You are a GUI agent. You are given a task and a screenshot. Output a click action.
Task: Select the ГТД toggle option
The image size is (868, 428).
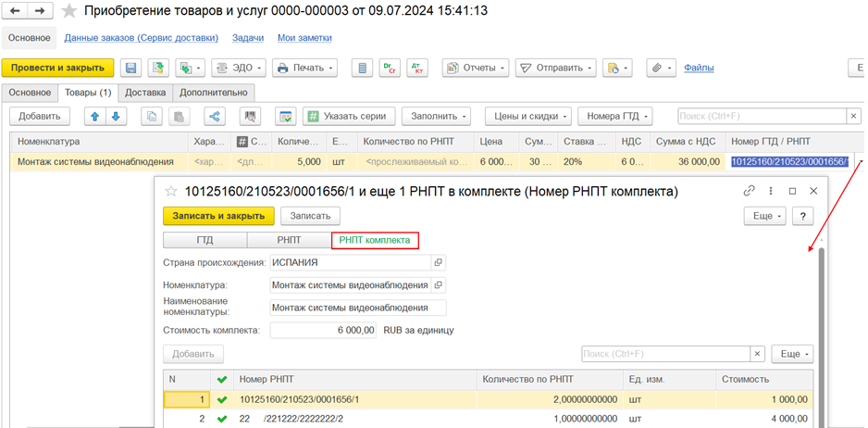205,240
